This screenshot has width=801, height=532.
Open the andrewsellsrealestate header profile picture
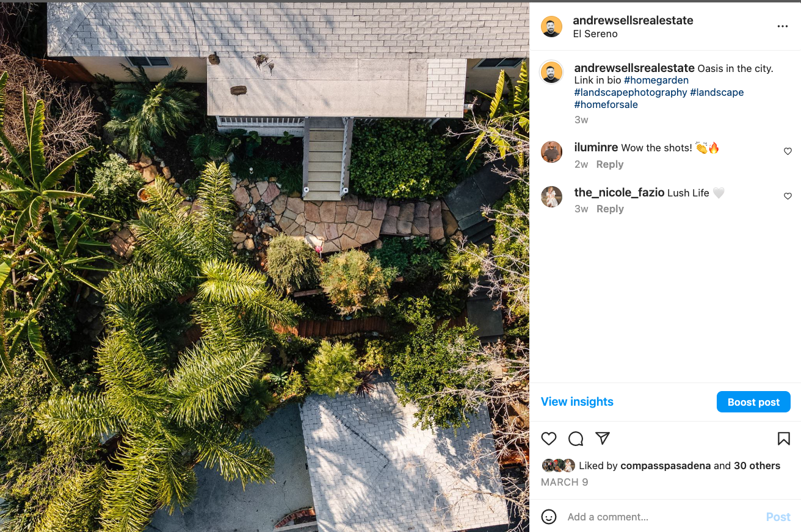[x=551, y=26]
